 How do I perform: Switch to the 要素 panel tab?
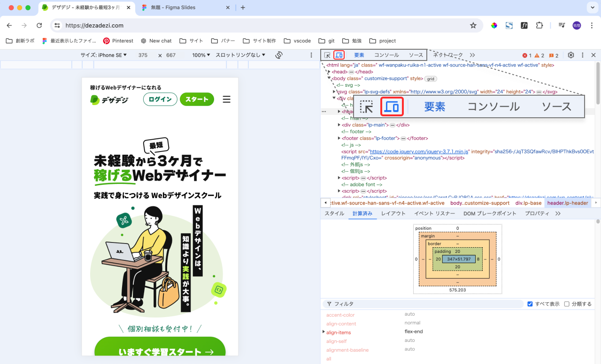coord(359,55)
